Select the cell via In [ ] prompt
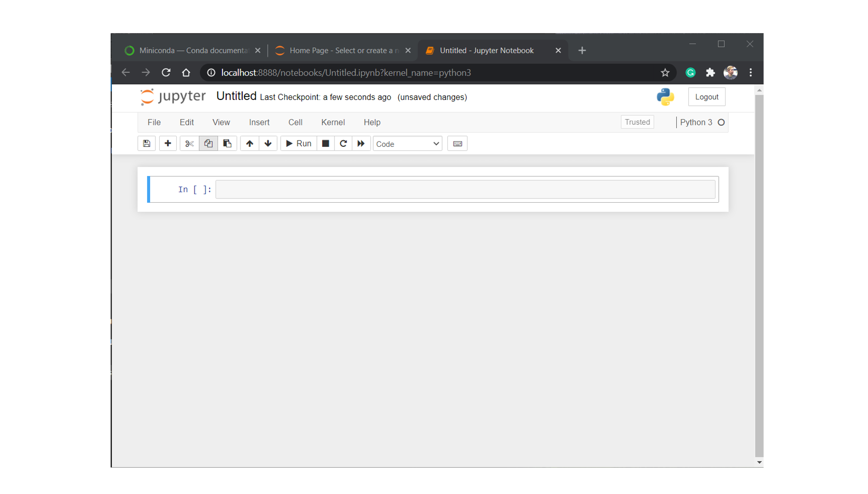 [195, 189]
